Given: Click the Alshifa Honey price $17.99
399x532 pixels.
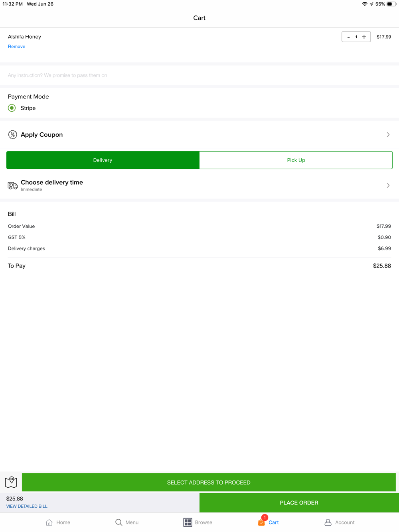Looking at the screenshot, I should pyautogui.click(x=384, y=37).
